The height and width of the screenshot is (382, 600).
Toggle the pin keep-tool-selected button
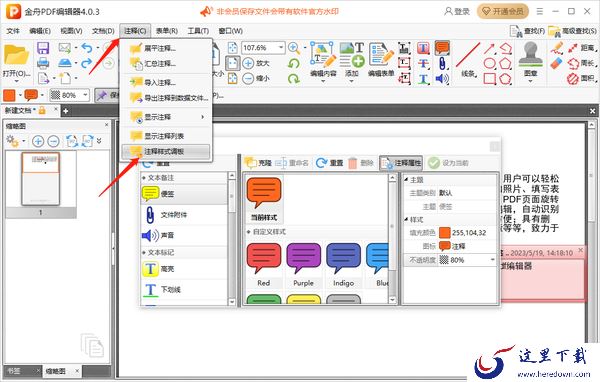(101, 95)
